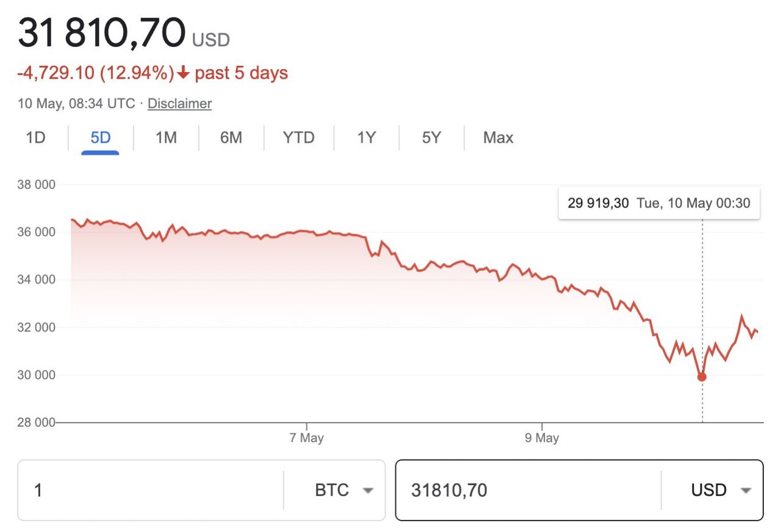
Task: Open the 5Y chart range
Action: point(431,138)
